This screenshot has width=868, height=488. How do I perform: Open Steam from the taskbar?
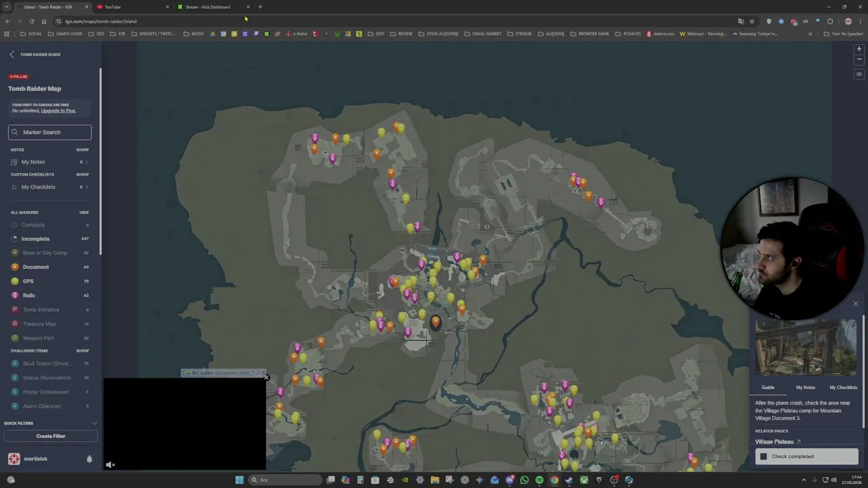click(569, 480)
